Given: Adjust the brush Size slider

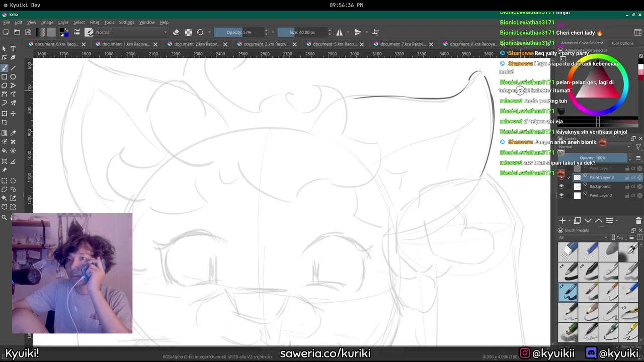Looking at the screenshot, I should (x=303, y=32).
